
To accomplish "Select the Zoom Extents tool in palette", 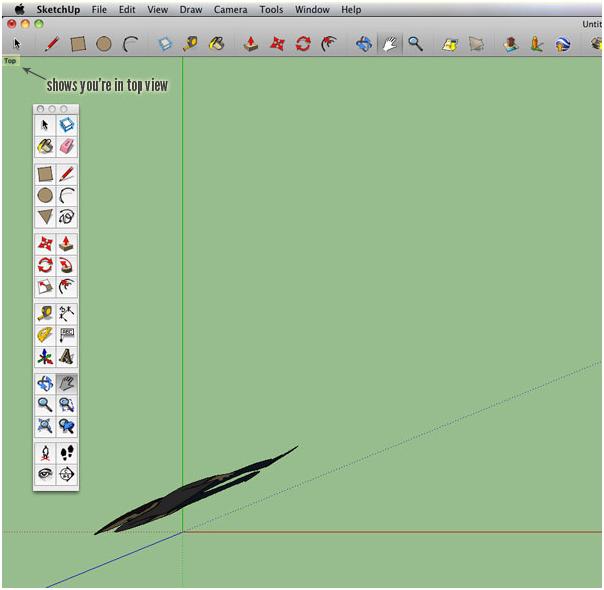I will pyautogui.click(x=45, y=427).
